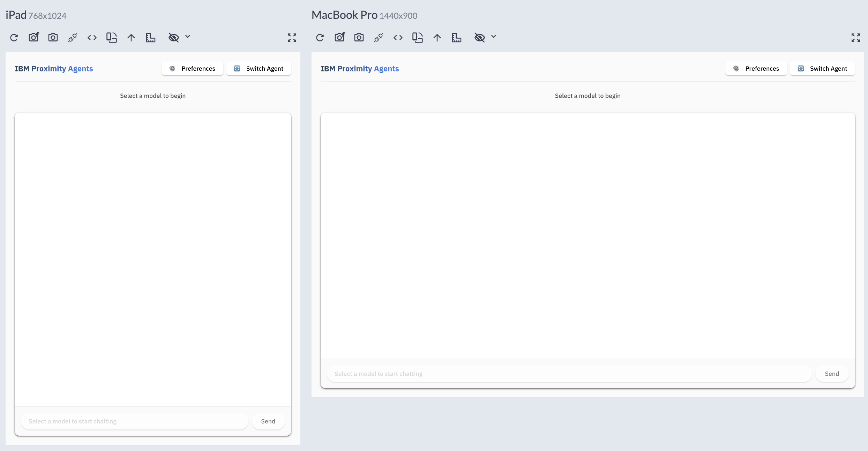
Task: Click the IBM Proximity Agents heading link
Action: pos(54,69)
